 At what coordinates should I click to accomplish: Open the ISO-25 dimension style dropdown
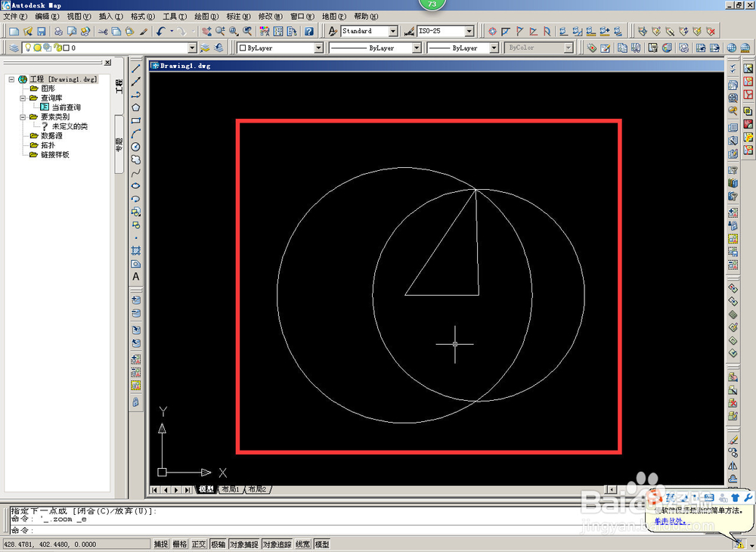(x=469, y=31)
